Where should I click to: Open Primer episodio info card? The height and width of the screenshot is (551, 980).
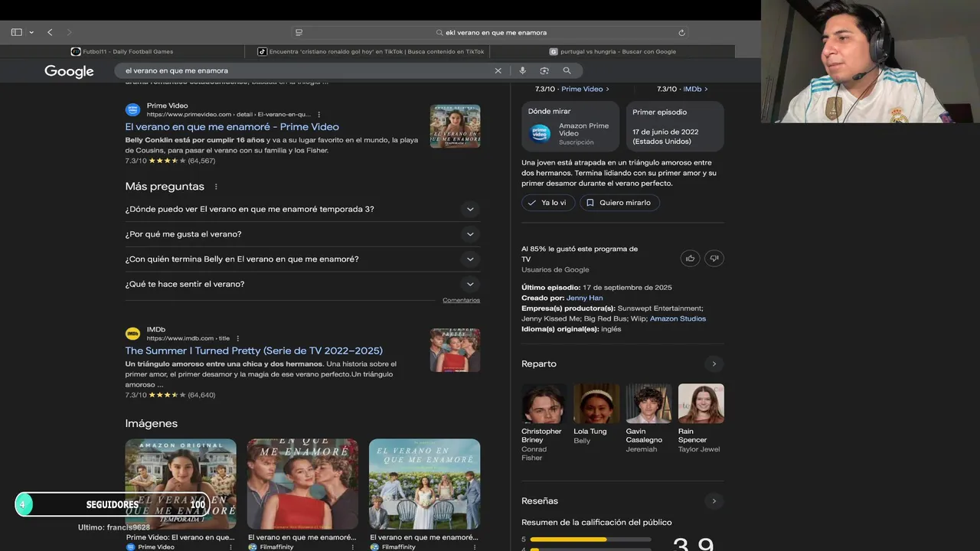675,126
